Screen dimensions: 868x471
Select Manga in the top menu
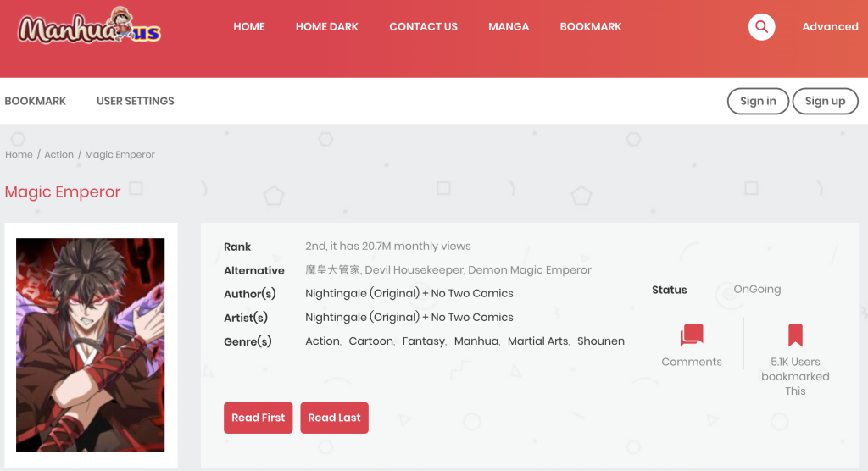[x=509, y=27]
